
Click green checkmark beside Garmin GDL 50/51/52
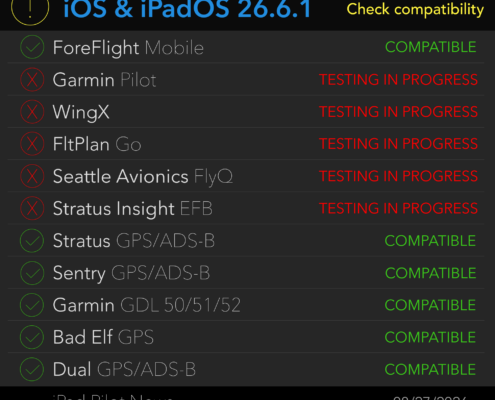coord(32,305)
